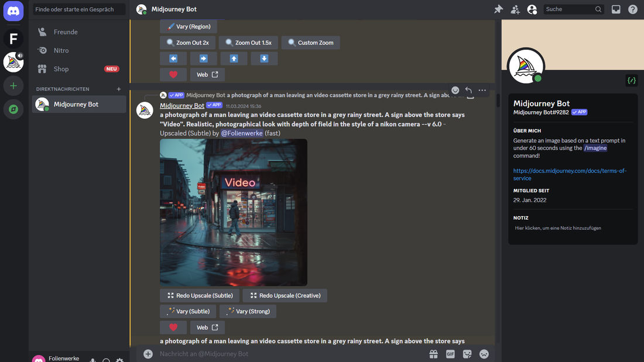Click Redo Upscale (Creative) button
Screen dimensions: 644x362
tap(285, 295)
